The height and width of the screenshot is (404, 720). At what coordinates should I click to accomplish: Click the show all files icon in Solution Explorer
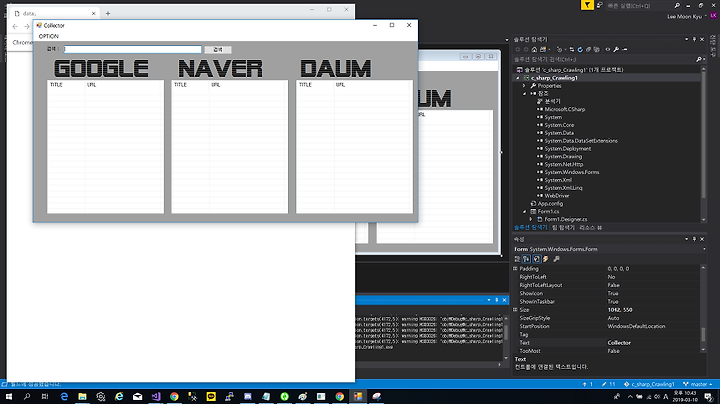tap(596, 50)
